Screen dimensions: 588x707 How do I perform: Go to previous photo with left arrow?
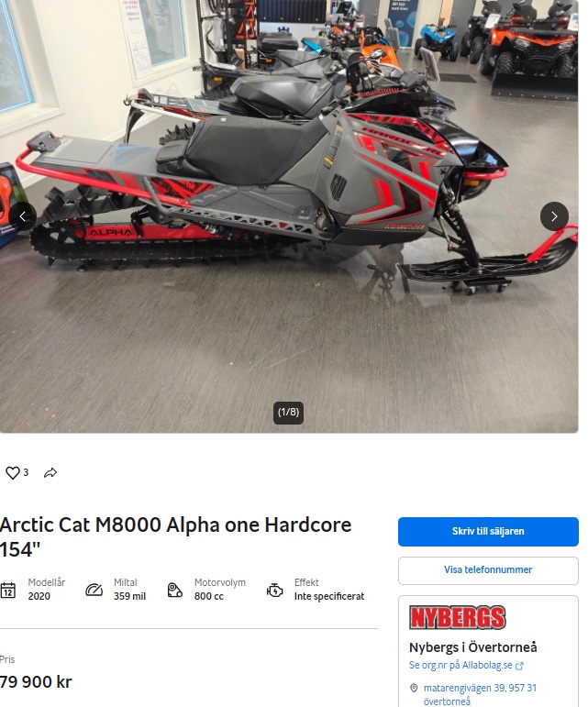tap(22, 216)
